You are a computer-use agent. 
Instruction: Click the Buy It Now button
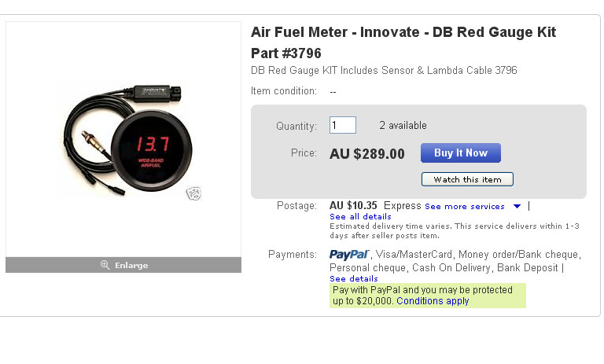[x=461, y=153]
